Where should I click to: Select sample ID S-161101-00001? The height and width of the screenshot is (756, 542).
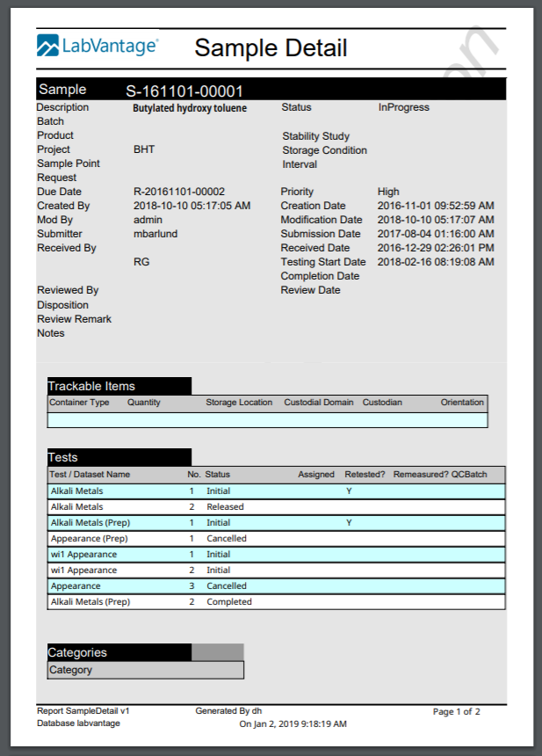pos(184,91)
